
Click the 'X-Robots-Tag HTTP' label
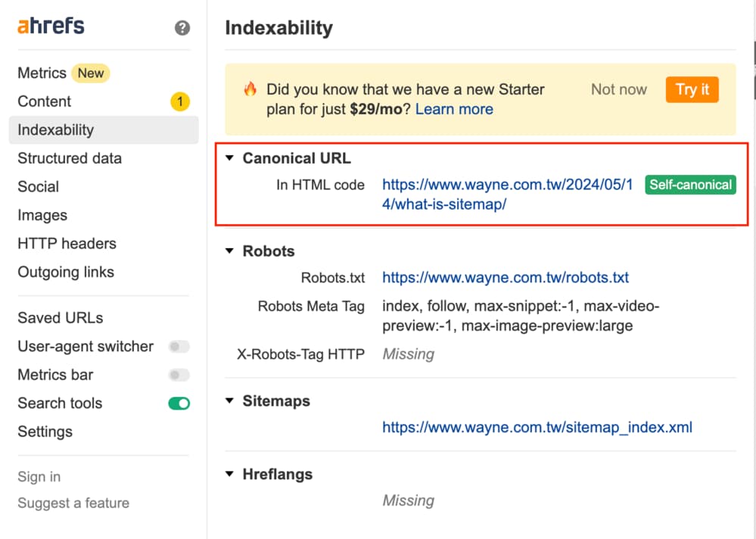[x=300, y=354]
